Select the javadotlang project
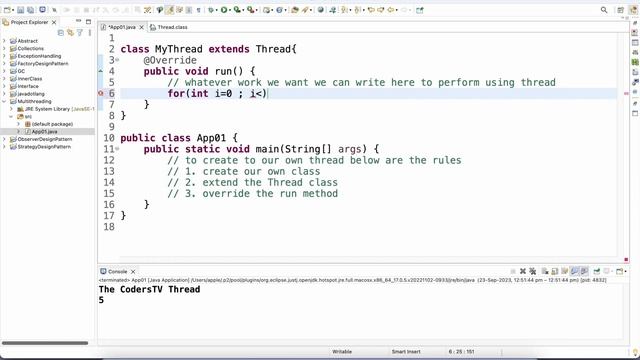Viewport: 640px width, 360px height. pyautogui.click(x=30, y=93)
